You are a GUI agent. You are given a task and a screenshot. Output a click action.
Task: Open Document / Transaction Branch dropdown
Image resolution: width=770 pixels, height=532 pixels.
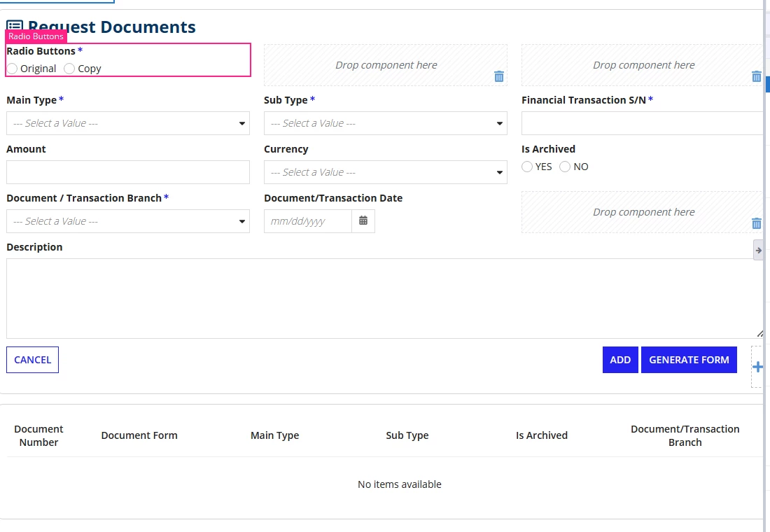127,221
